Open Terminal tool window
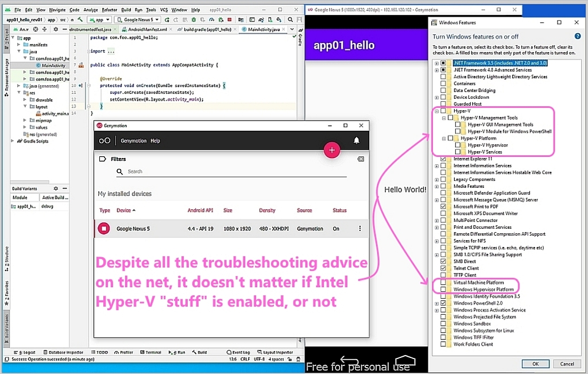 pos(151,352)
